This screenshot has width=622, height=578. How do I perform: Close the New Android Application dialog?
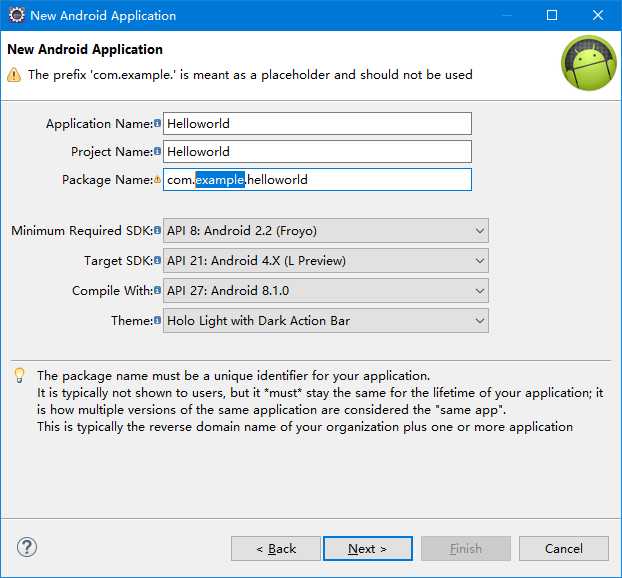click(598, 15)
